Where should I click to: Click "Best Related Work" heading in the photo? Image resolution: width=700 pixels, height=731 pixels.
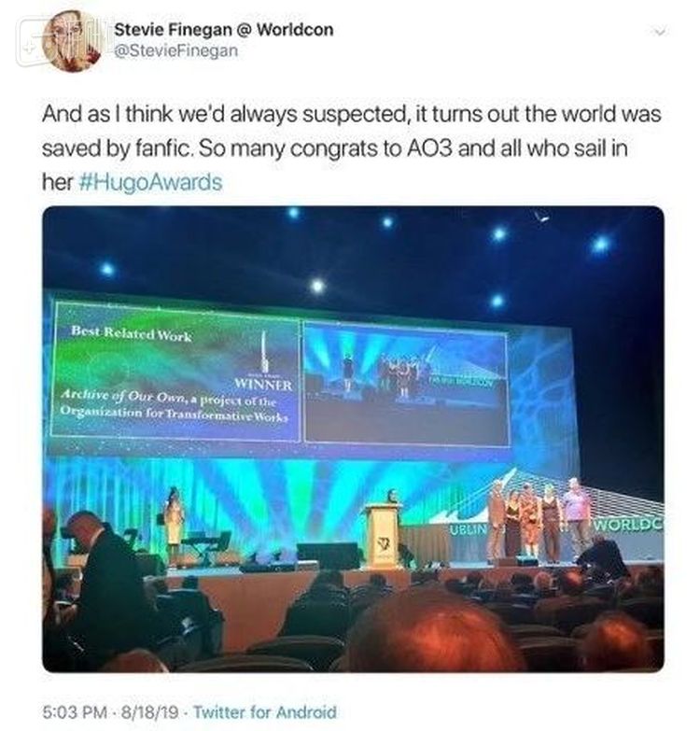pos(132,334)
